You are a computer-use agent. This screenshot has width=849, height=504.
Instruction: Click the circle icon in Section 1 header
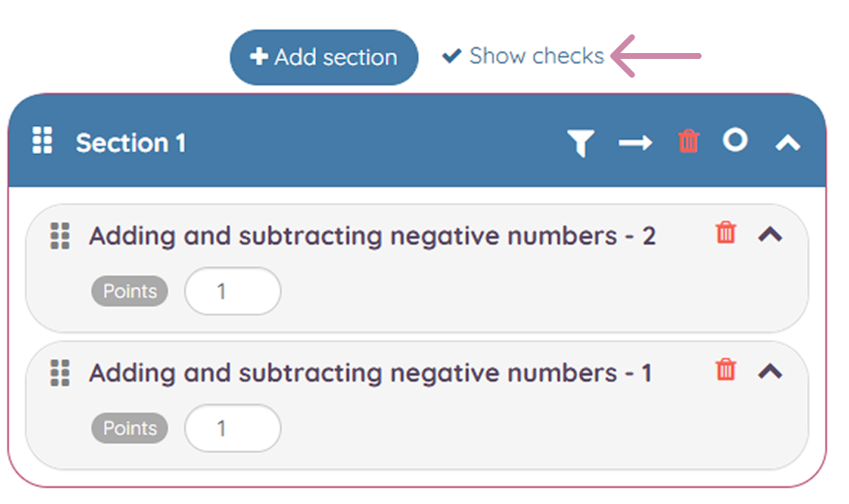pyautogui.click(x=735, y=140)
